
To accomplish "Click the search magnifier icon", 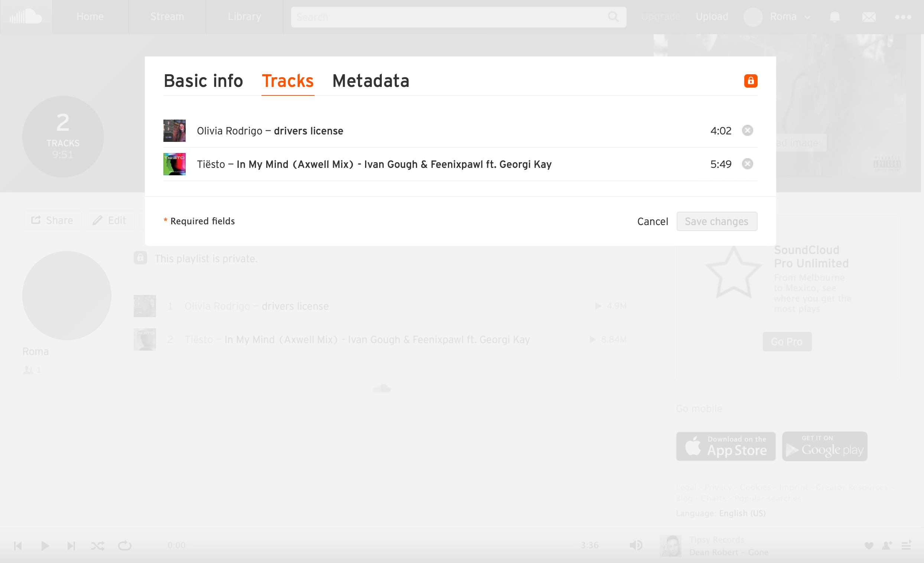I will 614,17.
